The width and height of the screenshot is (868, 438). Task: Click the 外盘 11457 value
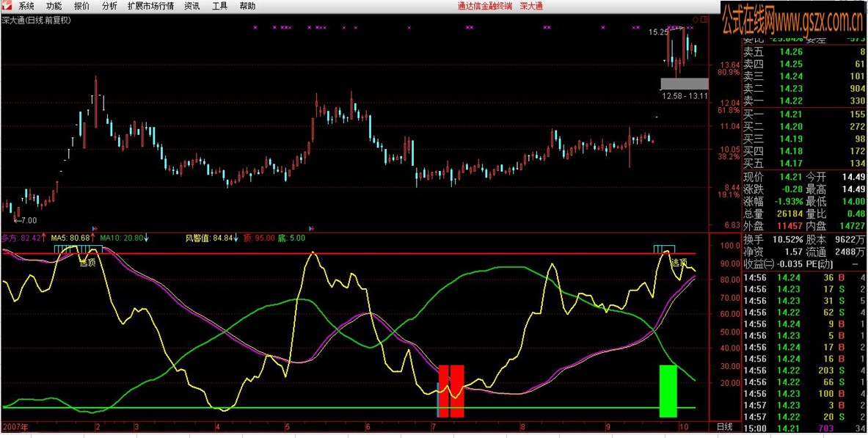coord(789,226)
